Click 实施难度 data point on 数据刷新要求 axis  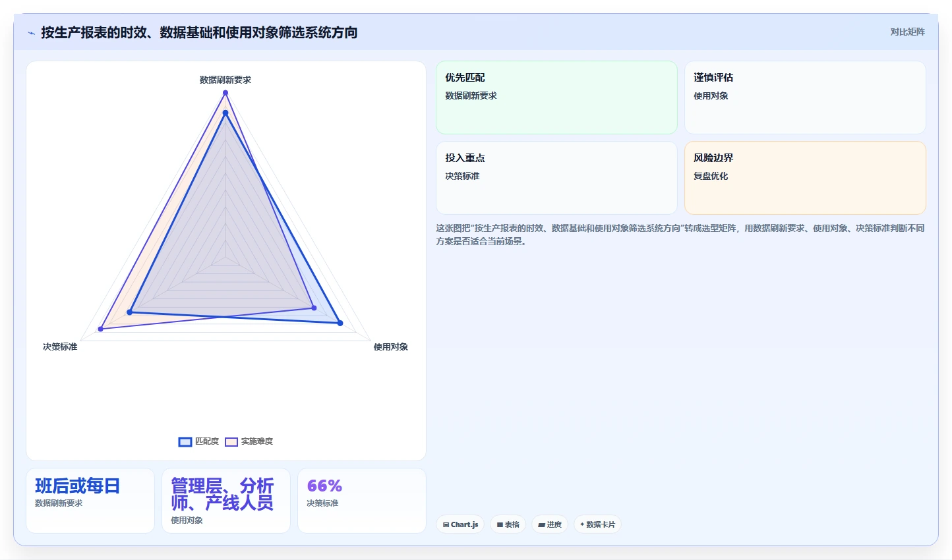[225, 93]
